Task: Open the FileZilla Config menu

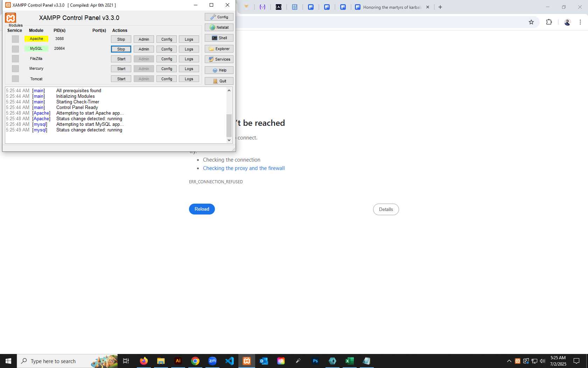Action: [x=167, y=59]
